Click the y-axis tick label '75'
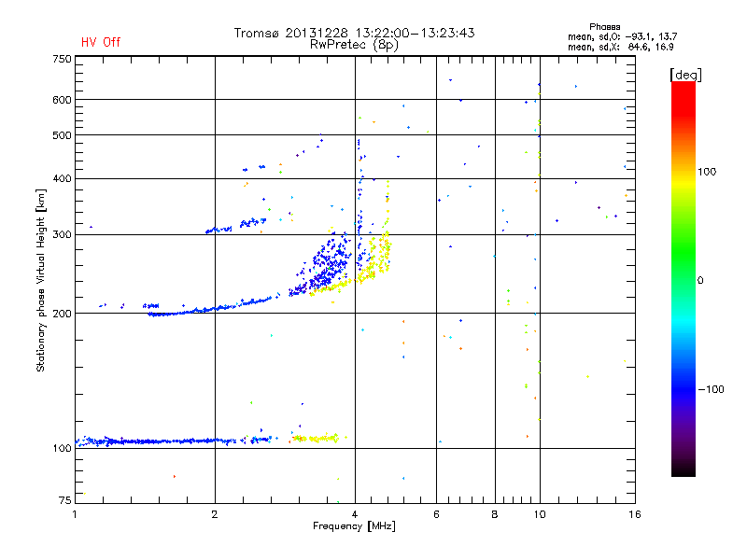 point(65,500)
